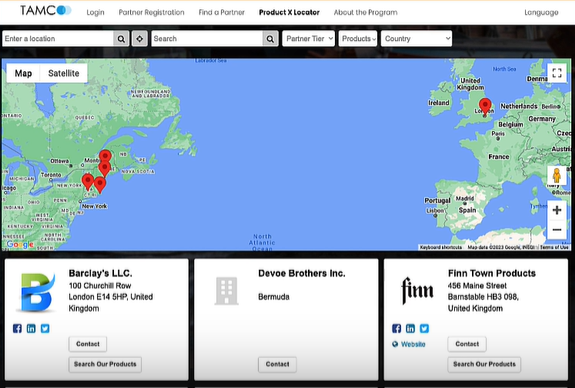Click the Finn Town Products title
Image resolution: width=575 pixels, height=388 pixels.
point(491,273)
